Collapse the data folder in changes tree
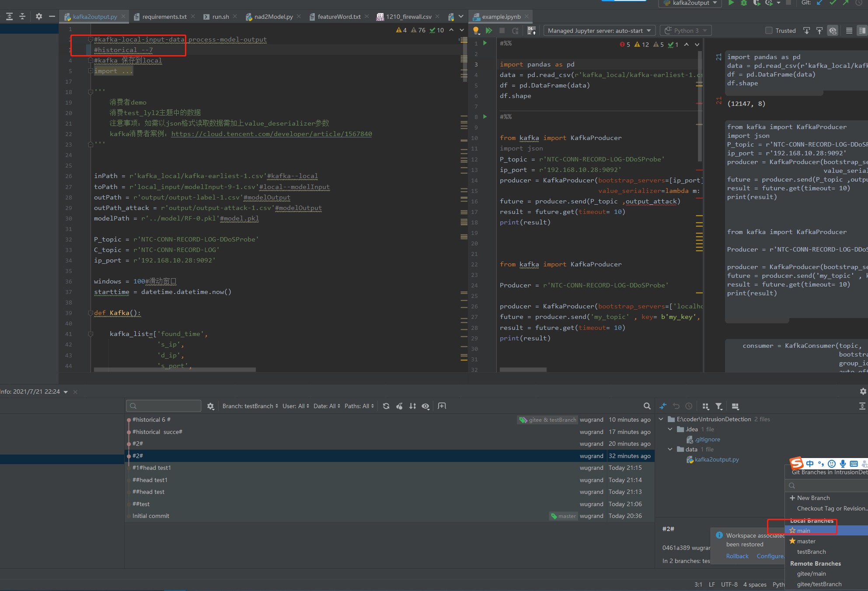This screenshot has height=591, width=868. pyautogui.click(x=670, y=449)
